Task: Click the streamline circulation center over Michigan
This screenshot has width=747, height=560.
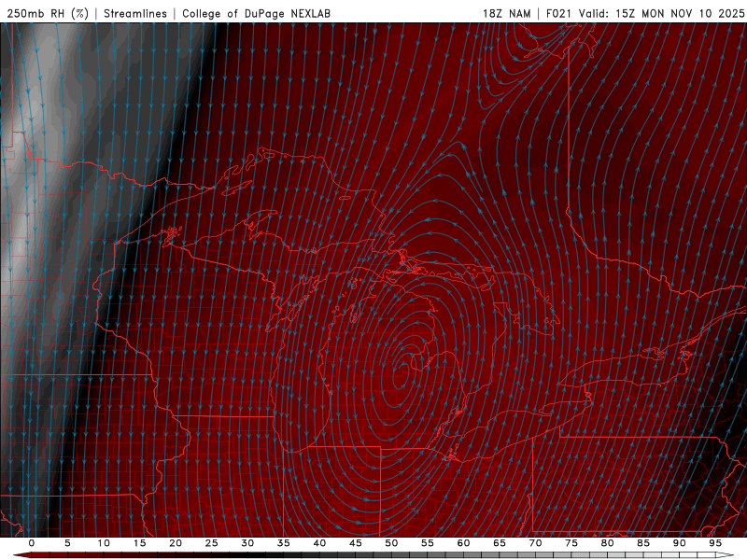Action: pos(402,374)
